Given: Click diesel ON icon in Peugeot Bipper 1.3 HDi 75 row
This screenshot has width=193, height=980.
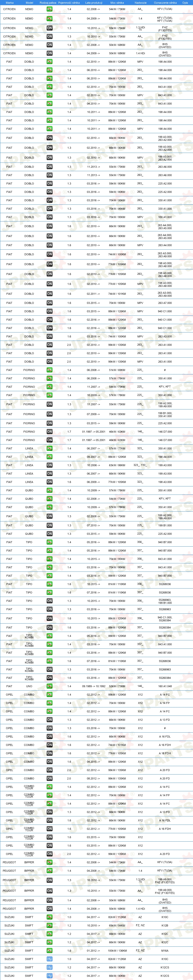Looking at the screenshot, I should (50, 880).
